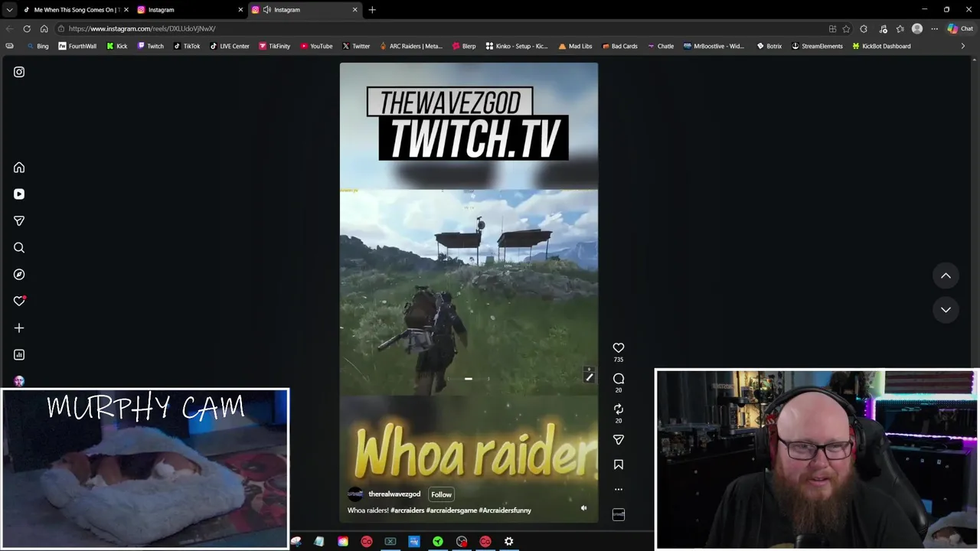
Task: Go to Instagram Home feed
Action: (x=19, y=168)
